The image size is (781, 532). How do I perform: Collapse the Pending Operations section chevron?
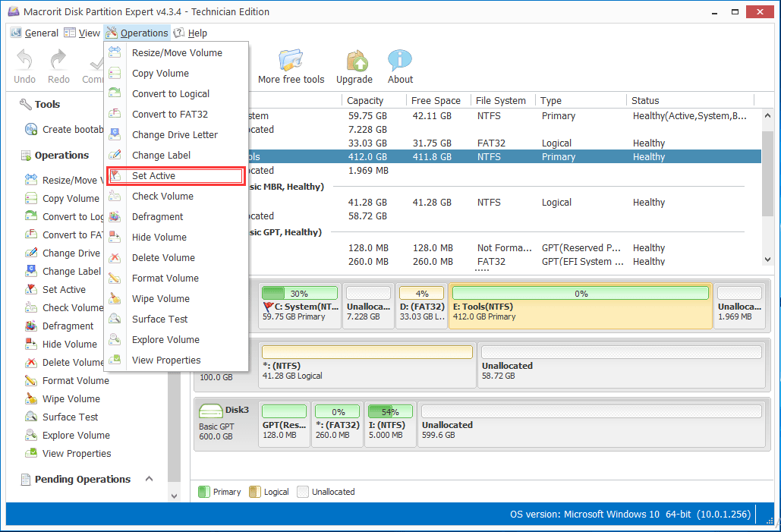[149, 479]
